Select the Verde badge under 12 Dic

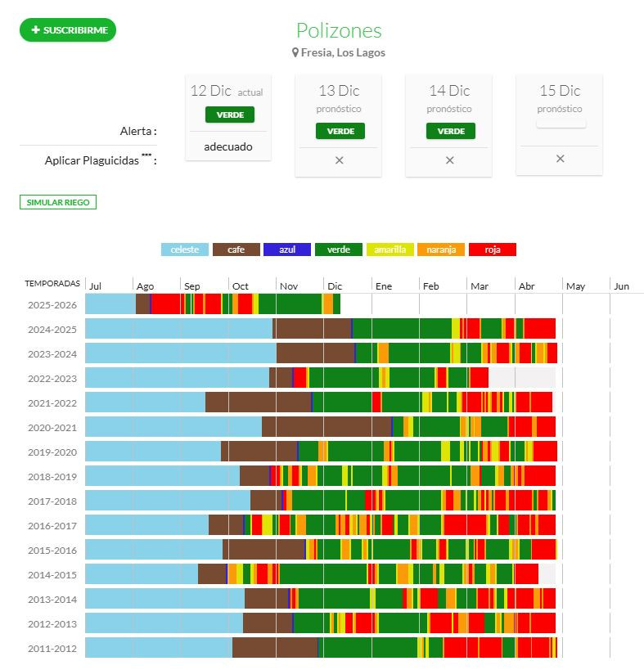pyautogui.click(x=230, y=115)
